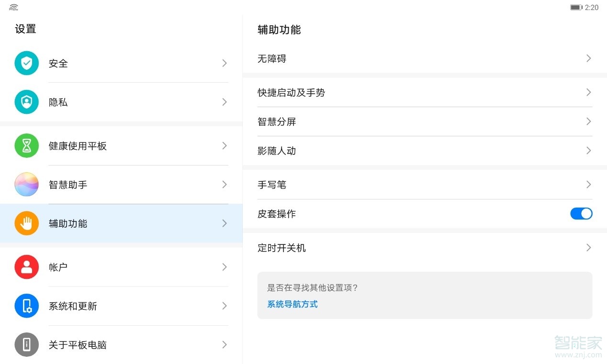
Task: Open 影随人动 settings
Action: (x=423, y=151)
